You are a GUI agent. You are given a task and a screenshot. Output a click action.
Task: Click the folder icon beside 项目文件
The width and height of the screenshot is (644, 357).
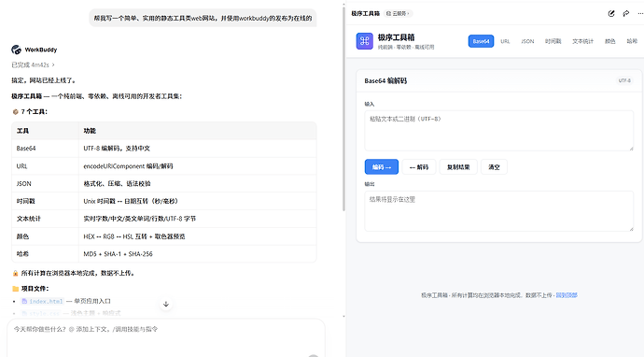click(x=16, y=289)
